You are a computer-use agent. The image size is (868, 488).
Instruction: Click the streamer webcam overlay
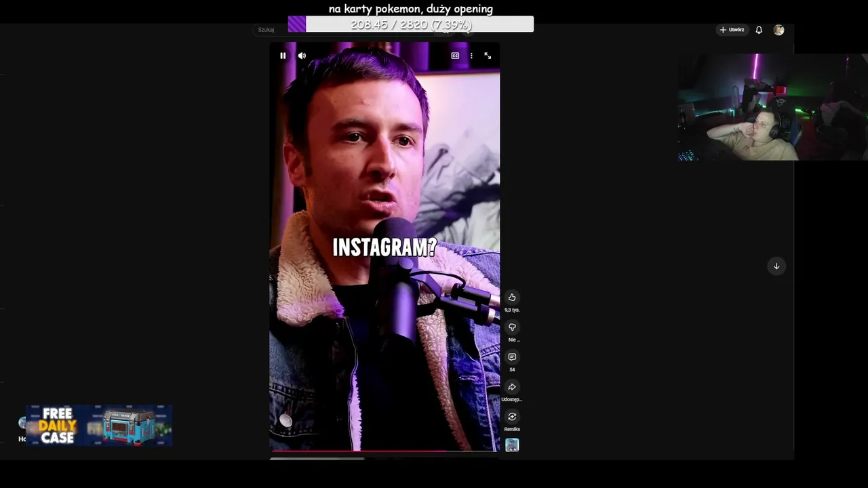[x=772, y=107]
